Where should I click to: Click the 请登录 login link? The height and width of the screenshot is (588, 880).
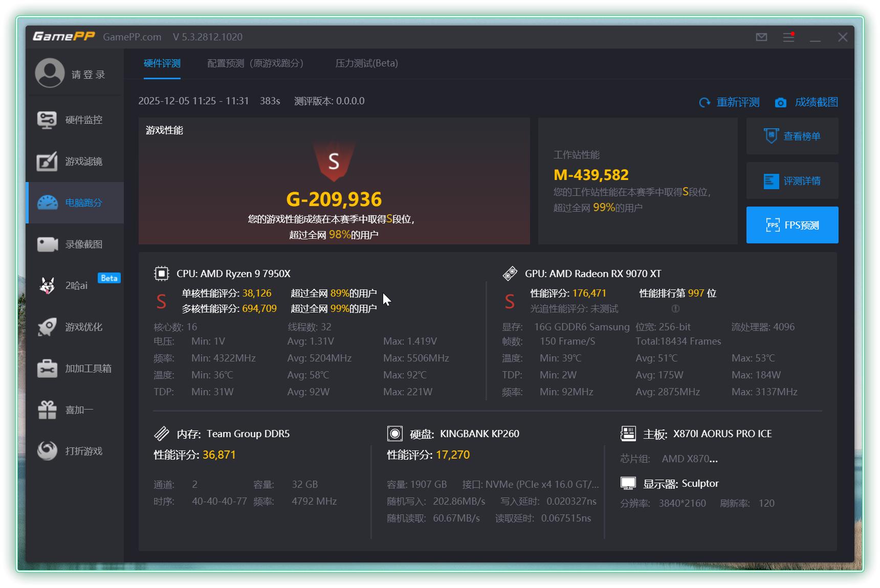tap(89, 75)
